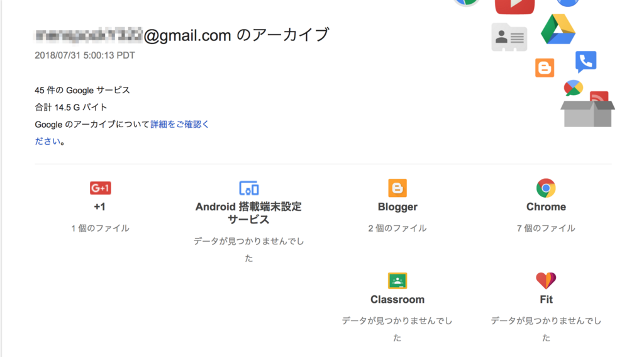Screen dimensions: 644x357
Task: Click the no-data message under Classroom
Action: pos(397,329)
